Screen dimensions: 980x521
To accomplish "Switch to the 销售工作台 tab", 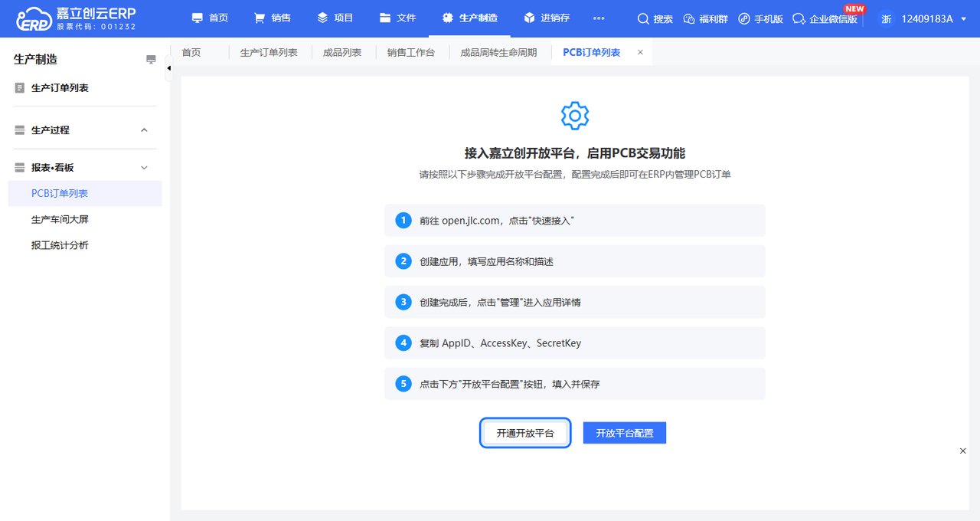I will coord(411,52).
